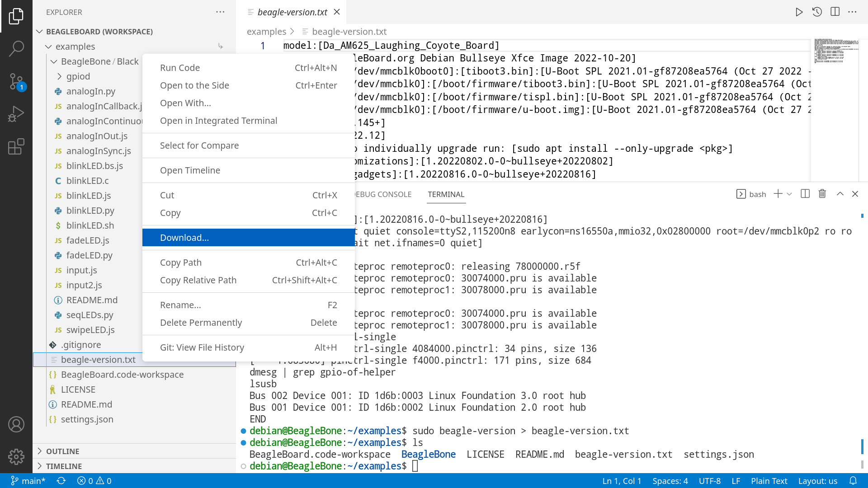Maximize the terminal panel size
This screenshot has width=868, height=488.
tap(840, 194)
